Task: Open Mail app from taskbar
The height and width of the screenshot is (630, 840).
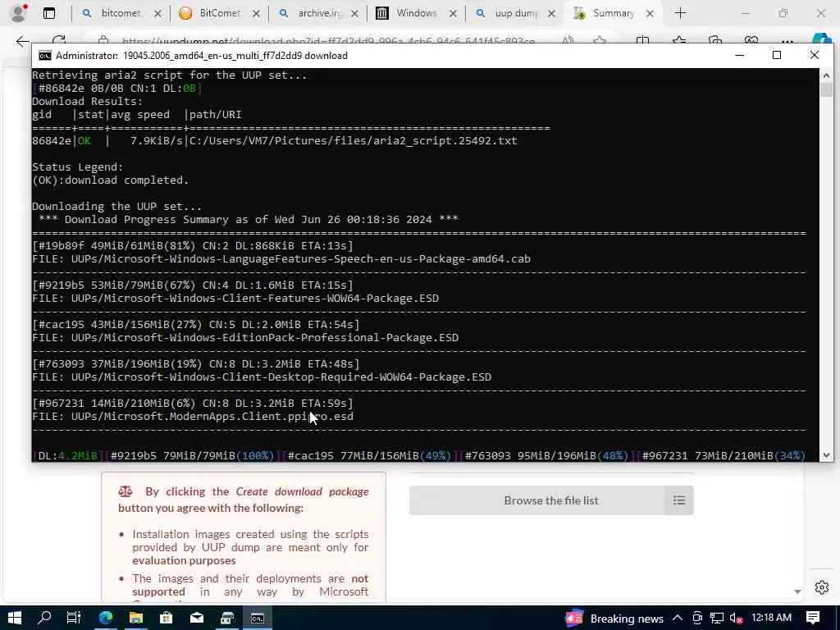Action: pos(197,619)
